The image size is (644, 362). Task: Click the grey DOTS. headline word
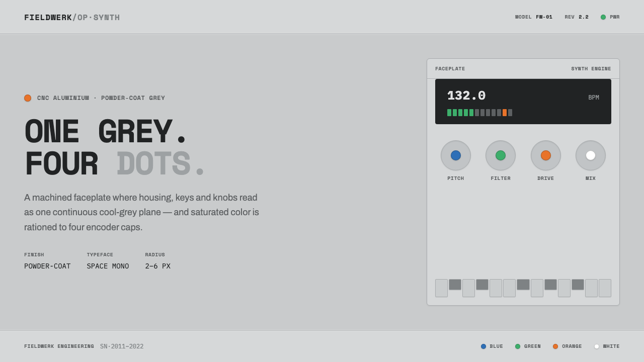click(x=160, y=164)
